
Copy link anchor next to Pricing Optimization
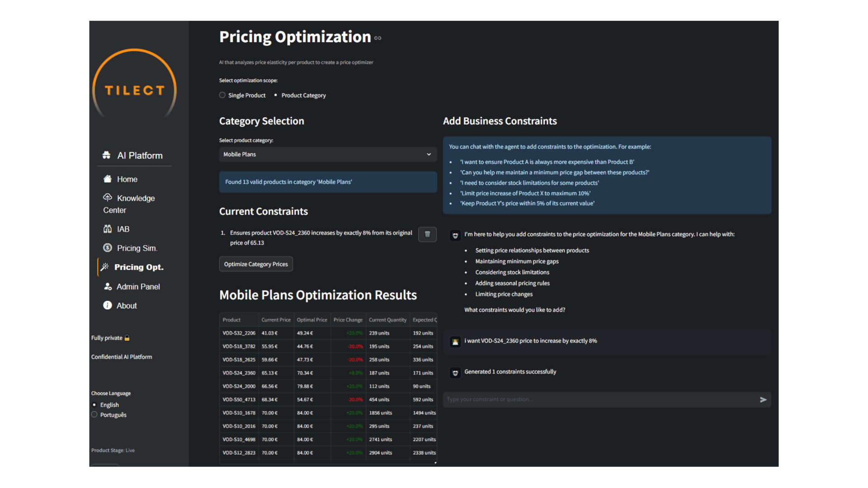point(378,38)
